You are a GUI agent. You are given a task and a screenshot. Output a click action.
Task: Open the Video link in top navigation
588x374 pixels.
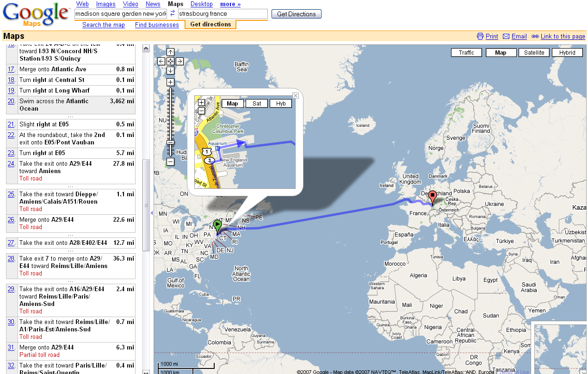[130, 4]
